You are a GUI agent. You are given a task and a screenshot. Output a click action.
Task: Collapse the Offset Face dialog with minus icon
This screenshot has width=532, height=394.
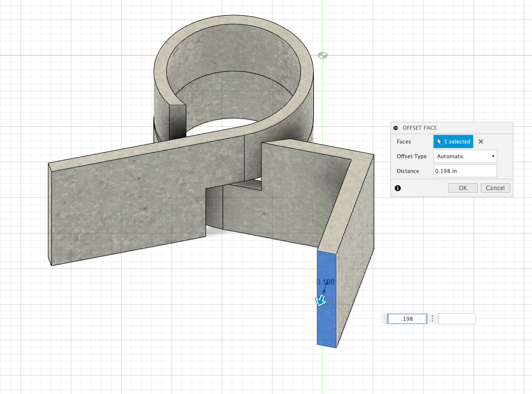pyautogui.click(x=396, y=128)
